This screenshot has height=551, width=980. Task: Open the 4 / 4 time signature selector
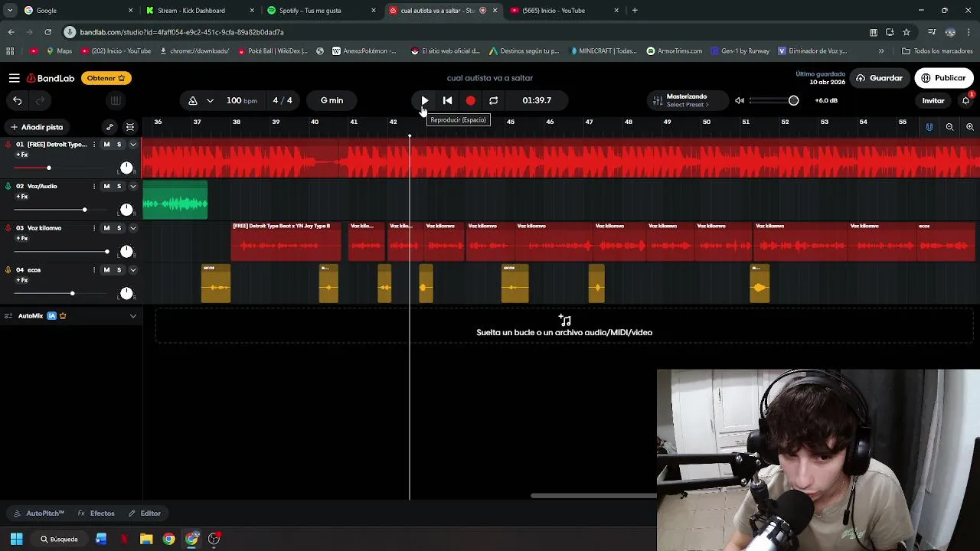pyautogui.click(x=283, y=100)
